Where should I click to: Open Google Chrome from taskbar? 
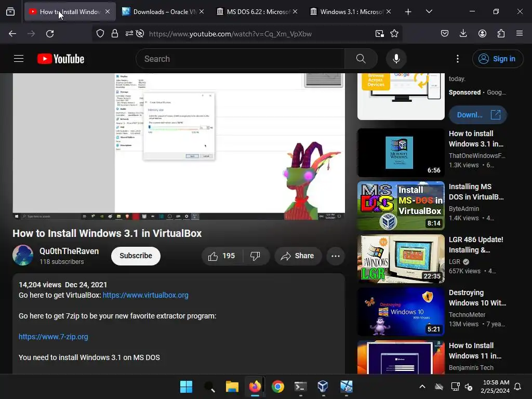coord(278,387)
